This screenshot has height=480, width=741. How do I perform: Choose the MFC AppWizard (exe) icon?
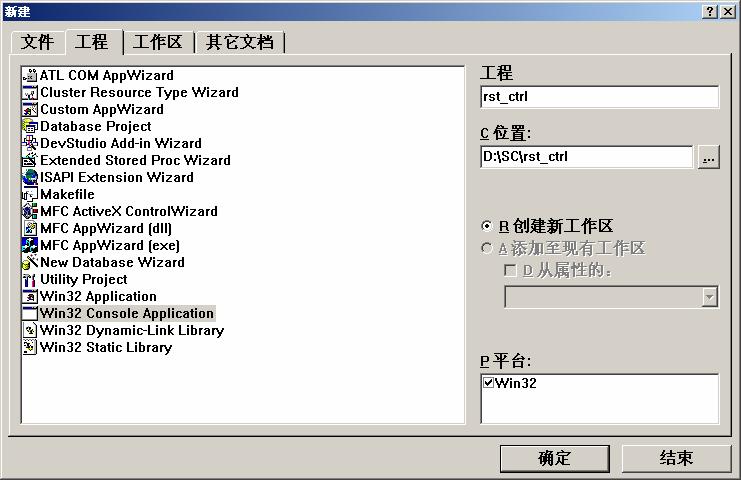[30, 245]
